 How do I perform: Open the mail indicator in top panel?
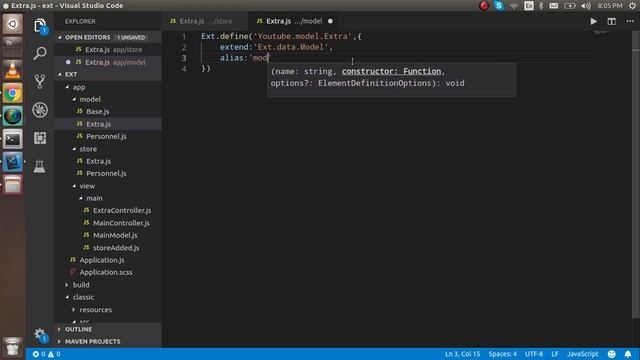click(x=553, y=6)
